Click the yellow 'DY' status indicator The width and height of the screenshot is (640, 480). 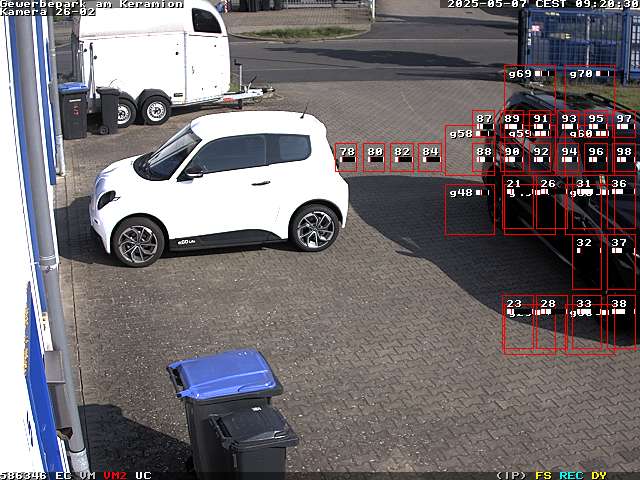click(599, 476)
